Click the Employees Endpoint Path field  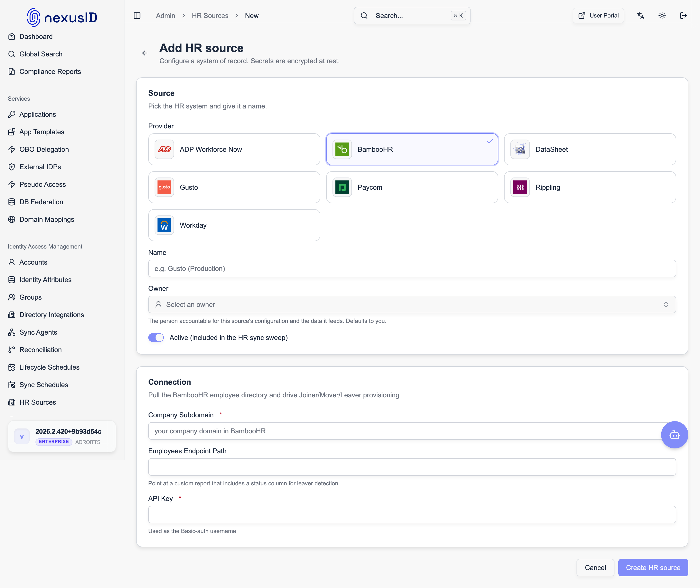pos(412,467)
